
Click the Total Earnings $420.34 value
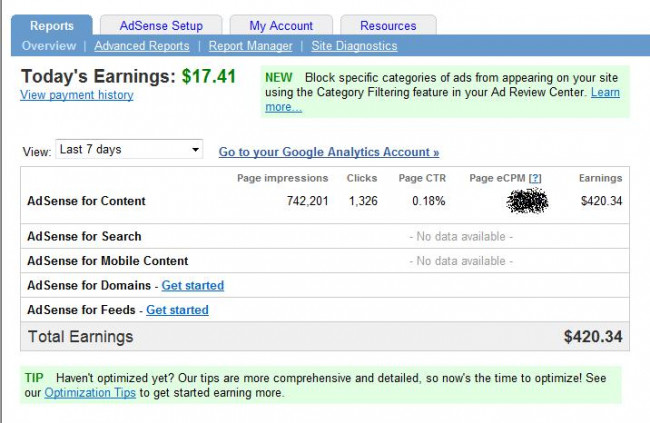(x=592, y=337)
